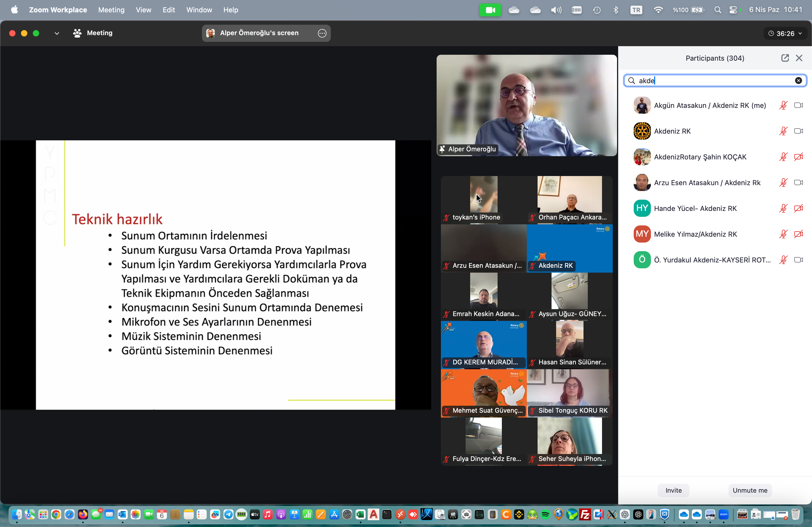Click the mic icon for Hande Yücel
The height and width of the screenshot is (527, 812).
click(783, 208)
